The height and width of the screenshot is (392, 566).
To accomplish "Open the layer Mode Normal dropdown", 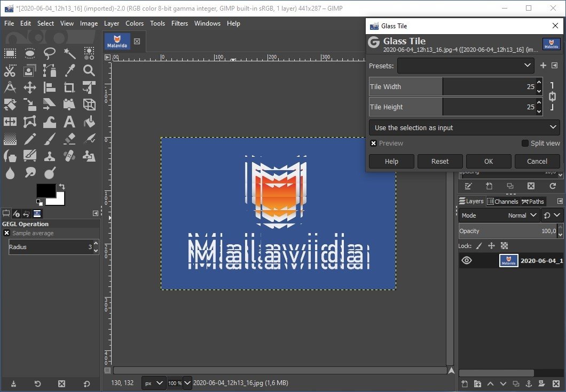I will pos(499,215).
